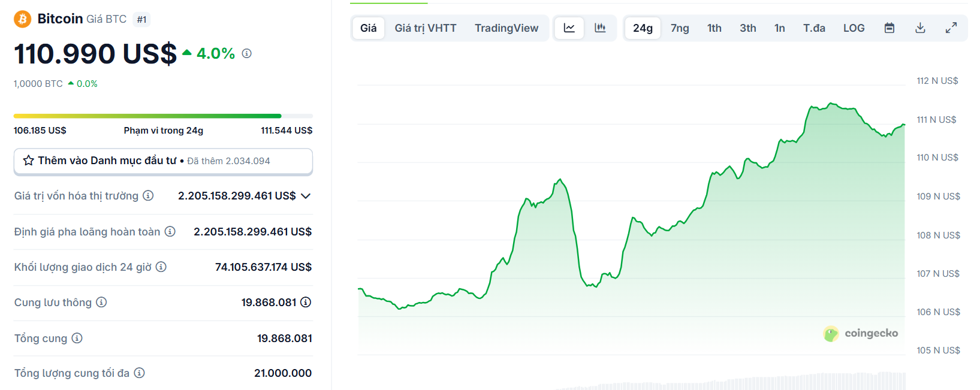Show info icon beside Cung lưu thông label
Image resolution: width=980 pixels, height=390 pixels.
click(101, 302)
